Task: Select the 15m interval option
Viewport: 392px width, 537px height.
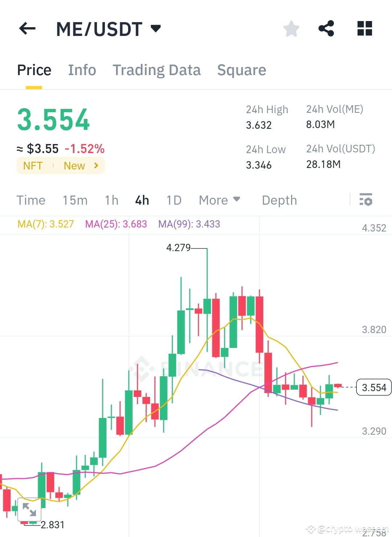Action: [75, 200]
